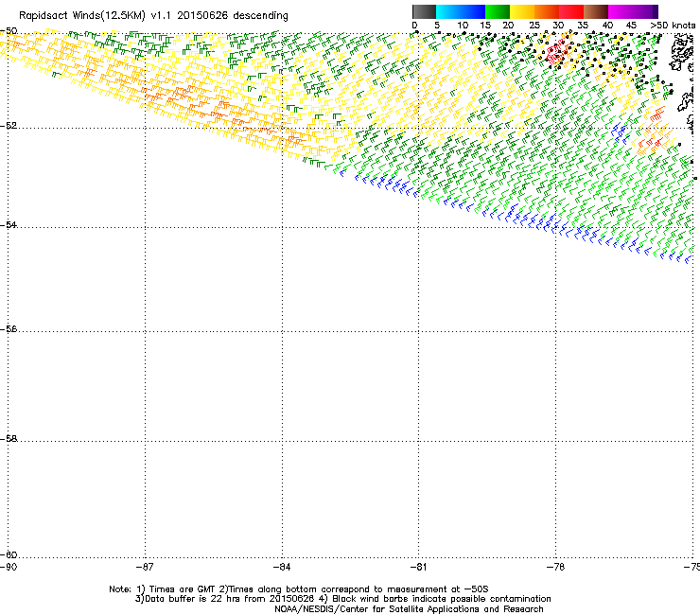
Task: Click the 'Data buffer is 22 hrs' footnote line
Action: (x=342, y=599)
